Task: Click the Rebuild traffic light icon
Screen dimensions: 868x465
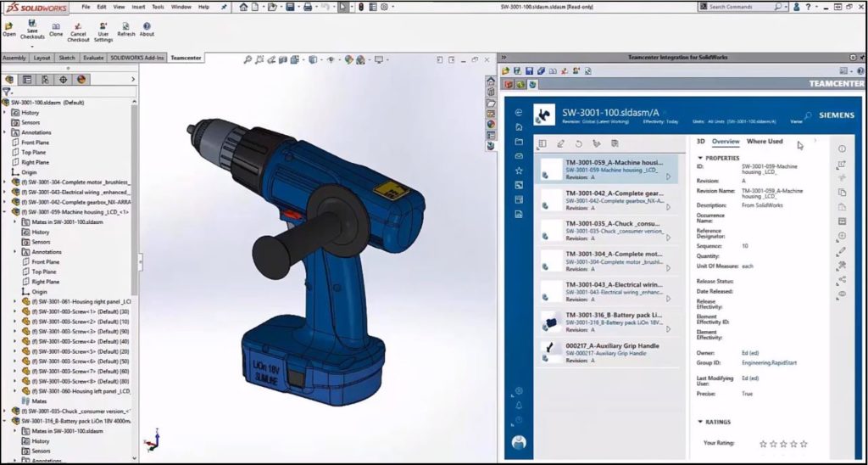Action: (360, 7)
